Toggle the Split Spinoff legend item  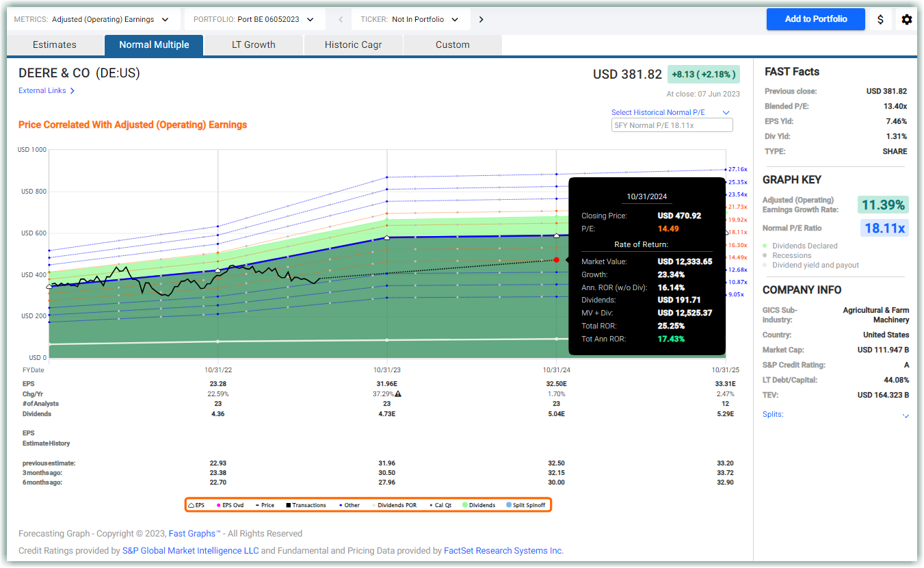[x=526, y=505]
